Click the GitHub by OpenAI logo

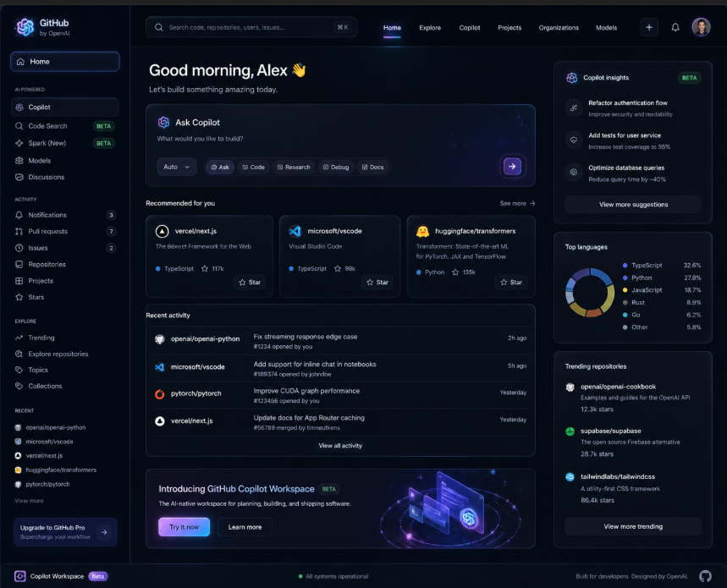pyautogui.click(x=42, y=27)
